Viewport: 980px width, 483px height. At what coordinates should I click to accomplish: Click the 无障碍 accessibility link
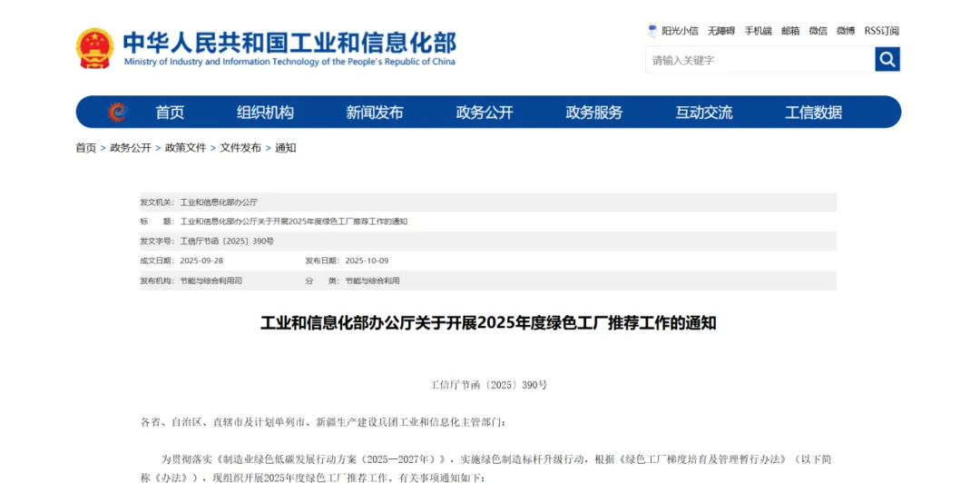(721, 31)
